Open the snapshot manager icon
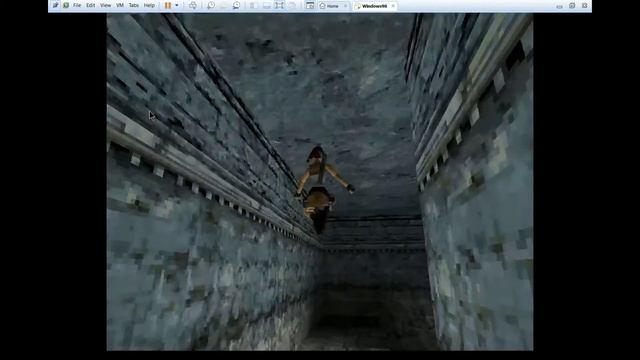The image size is (640, 360). pos(236,6)
